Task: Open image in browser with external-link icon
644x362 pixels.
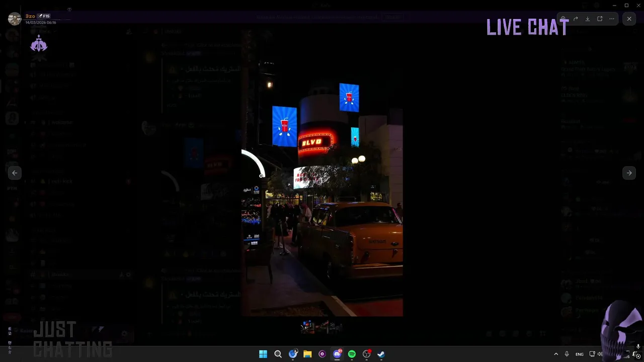Action: [x=600, y=19]
